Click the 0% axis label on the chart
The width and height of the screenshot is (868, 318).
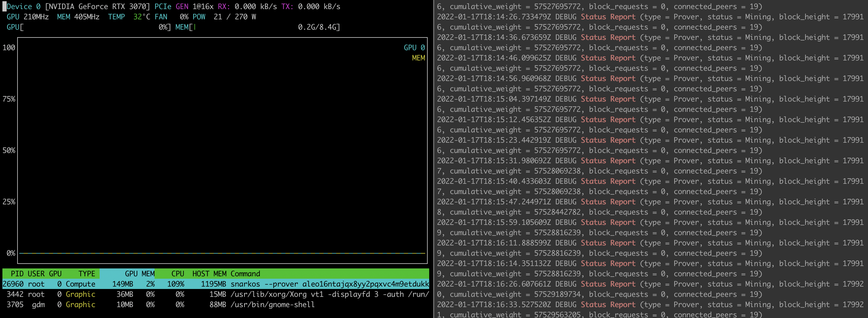[11, 253]
